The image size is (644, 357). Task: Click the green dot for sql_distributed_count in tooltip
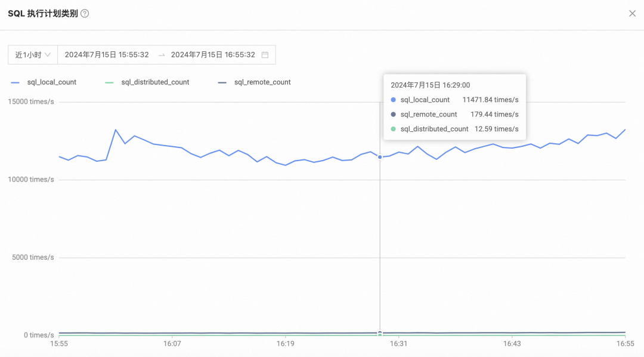point(393,129)
